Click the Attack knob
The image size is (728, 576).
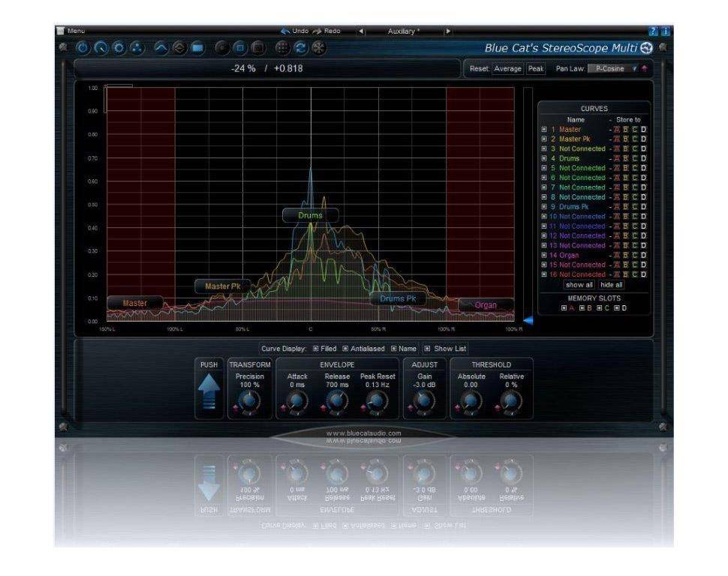pyautogui.click(x=297, y=401)
